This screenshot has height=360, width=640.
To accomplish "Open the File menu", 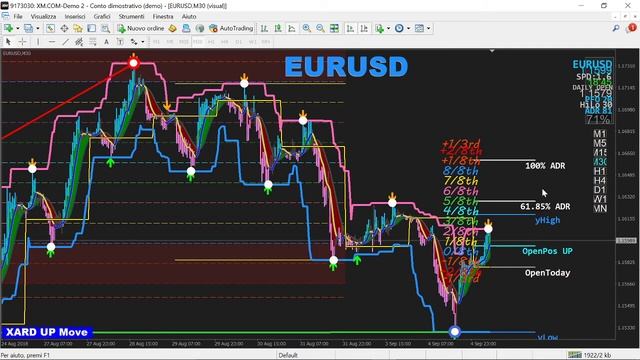I will (x=18, y=16).
